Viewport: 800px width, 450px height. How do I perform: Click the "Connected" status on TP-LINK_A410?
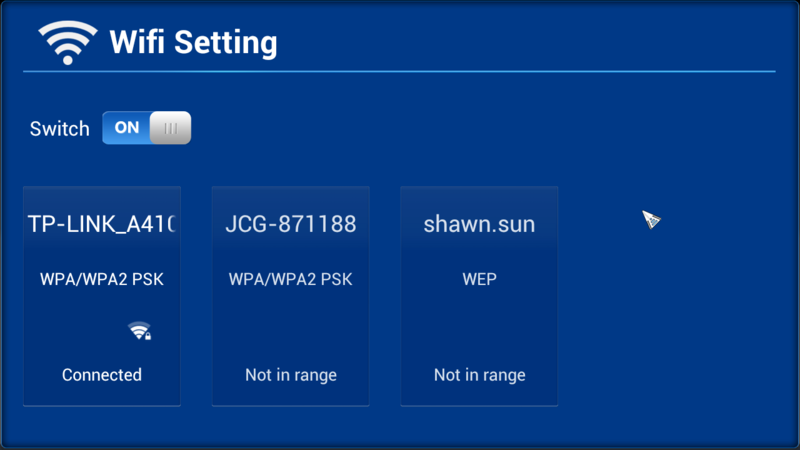[102, 375]
